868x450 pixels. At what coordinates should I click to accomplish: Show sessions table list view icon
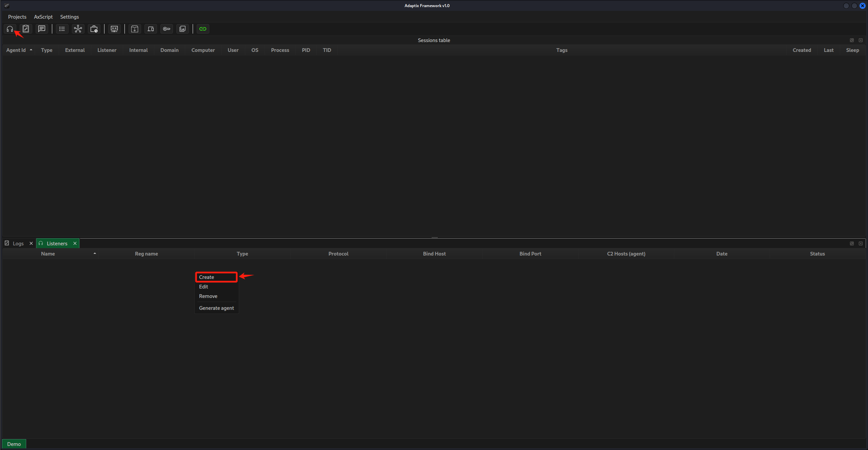coord(62,29)
